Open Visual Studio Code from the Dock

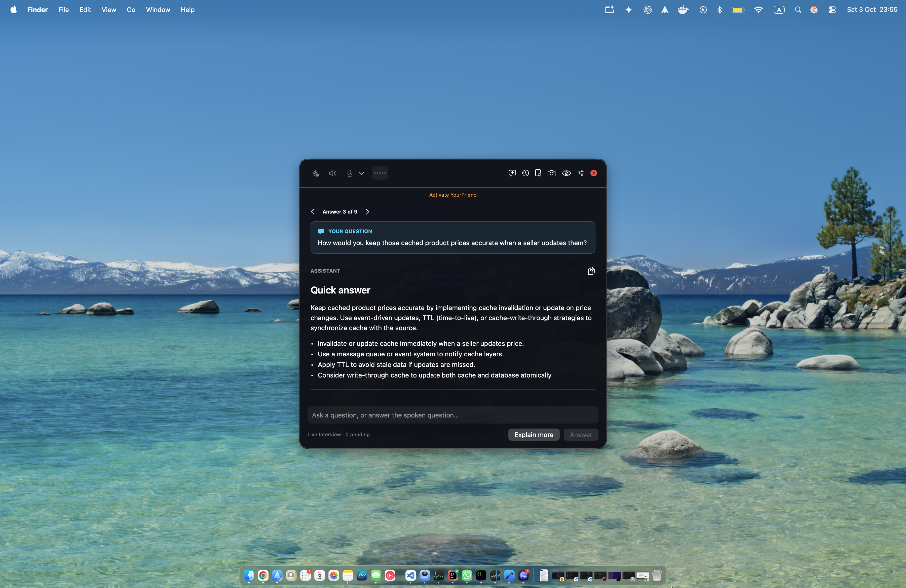coord(410,575)
